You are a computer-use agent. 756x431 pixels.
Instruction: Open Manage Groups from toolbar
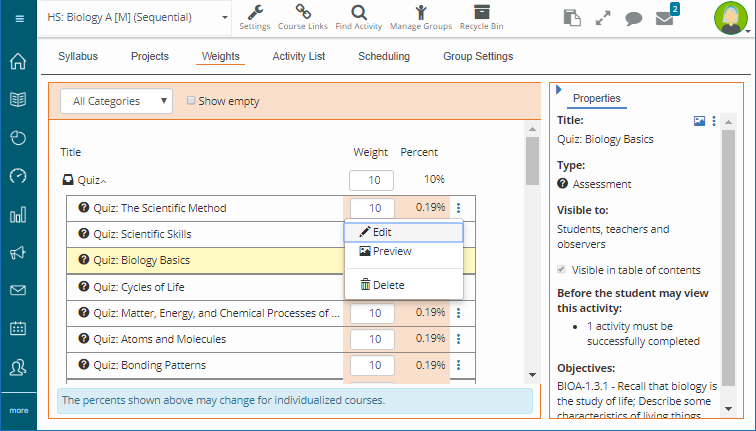click(x=420, y=16)
